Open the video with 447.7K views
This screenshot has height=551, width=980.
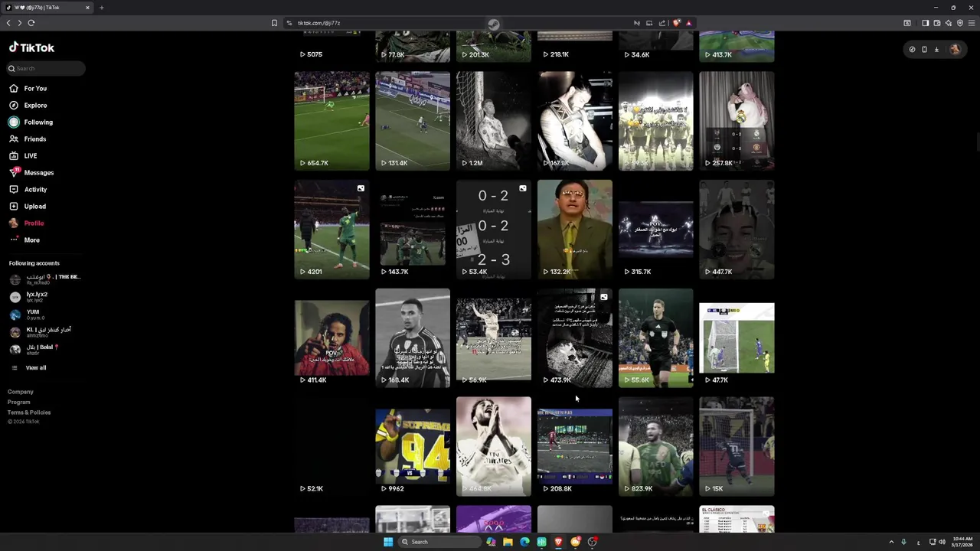[737, 230]
